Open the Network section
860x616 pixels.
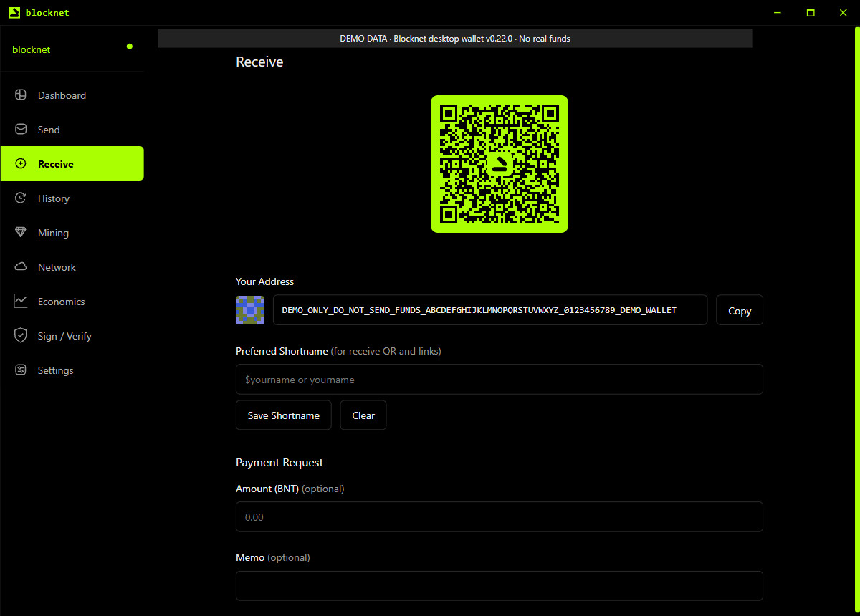tap(72, 267)
